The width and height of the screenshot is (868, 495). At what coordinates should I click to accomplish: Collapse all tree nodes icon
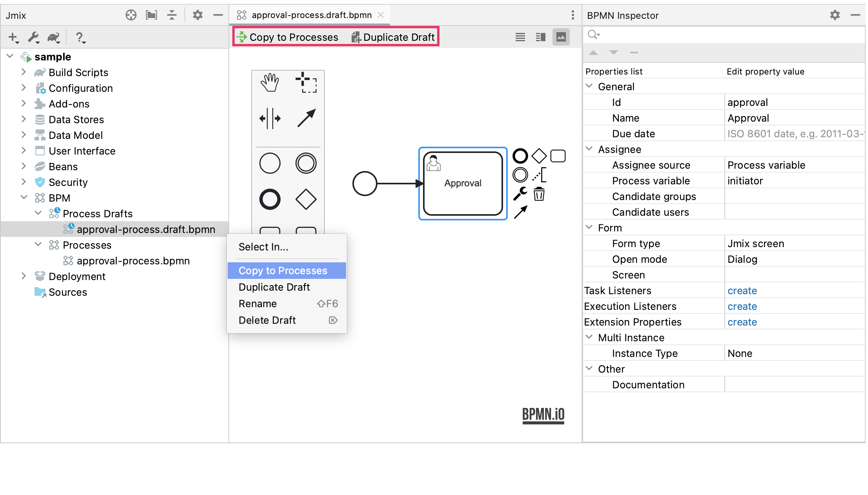[172, 15]
